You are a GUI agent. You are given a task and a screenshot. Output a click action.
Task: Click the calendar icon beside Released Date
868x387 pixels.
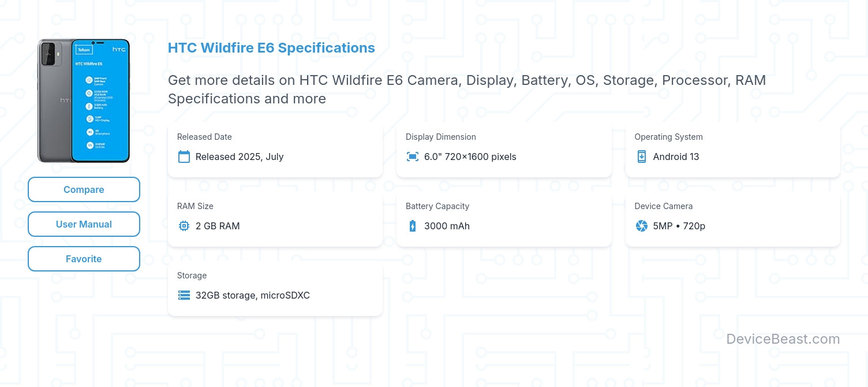tap(184, 157)
